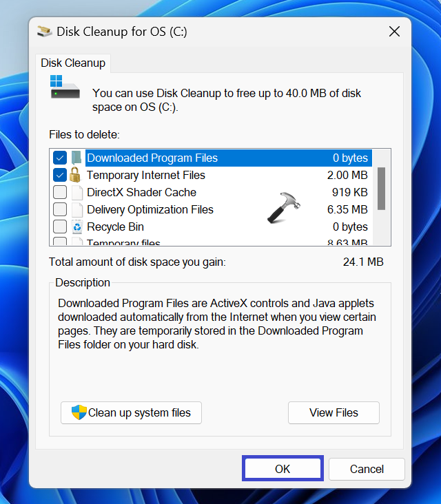Click the file list scrollbar thumb

point(381,189)
